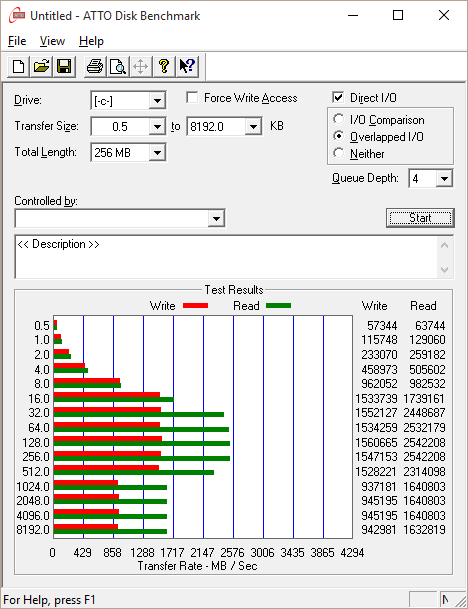Open a saved benchmark via folder icon
This screenshot has width=468, height=609.
click(41, 67)
